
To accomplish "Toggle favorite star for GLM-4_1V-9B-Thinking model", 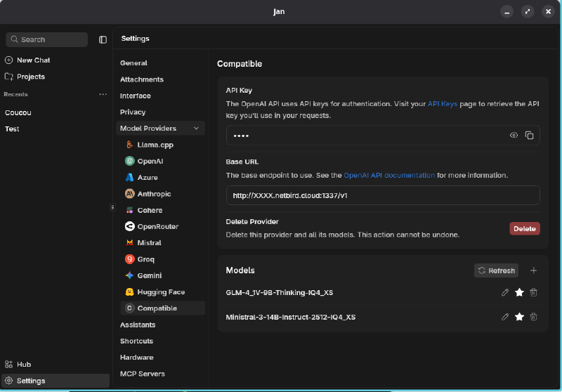I will coord(519,293).
